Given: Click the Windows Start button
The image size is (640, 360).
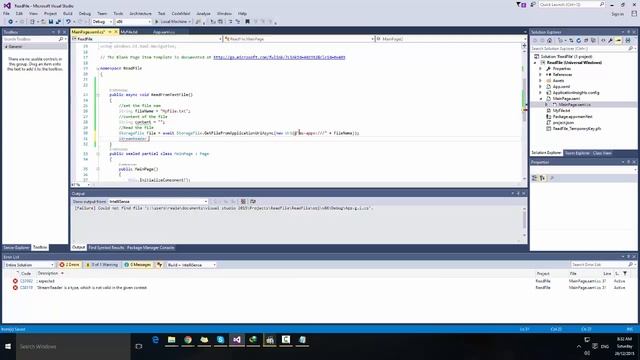Looking at the screenshot, I should [8, 347].
